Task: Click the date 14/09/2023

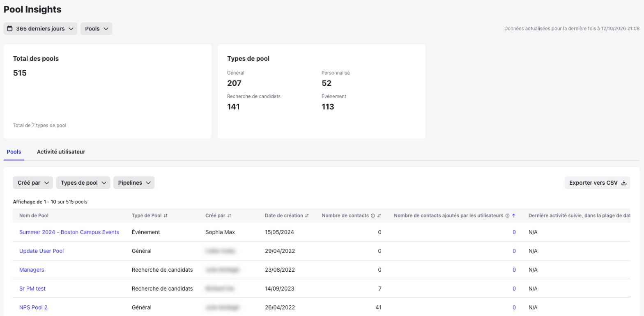Action: point(280,289)
